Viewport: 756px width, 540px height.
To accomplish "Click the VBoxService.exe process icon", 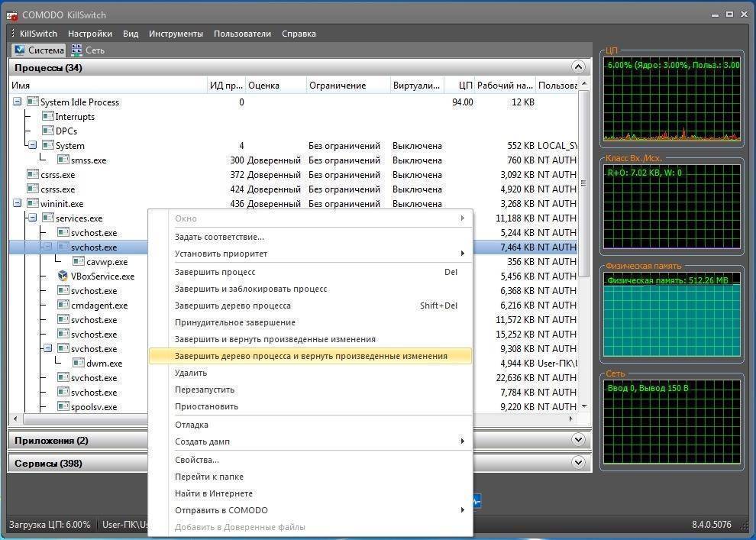I will point(63,276).
